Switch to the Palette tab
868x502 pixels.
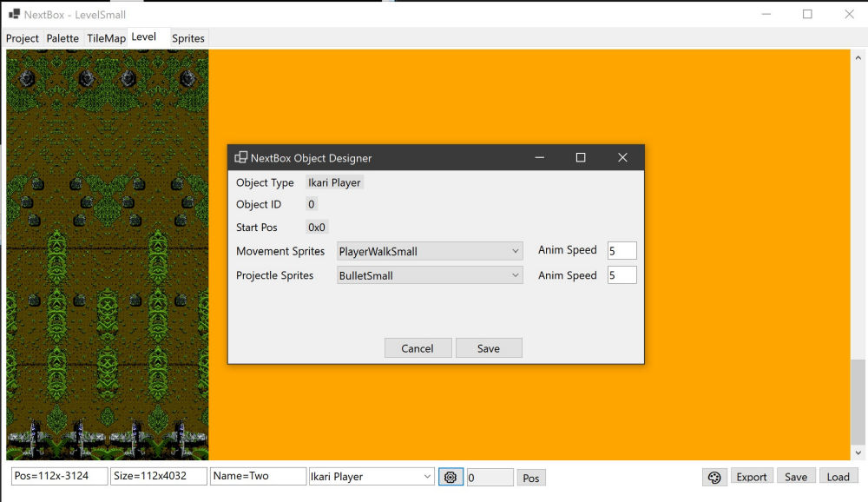pyautogui.click(x=62, y=38)
